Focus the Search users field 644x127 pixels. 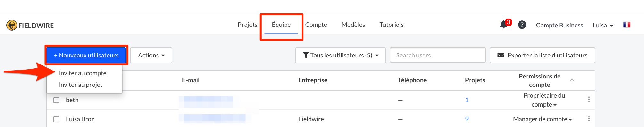tap(438, 55)
